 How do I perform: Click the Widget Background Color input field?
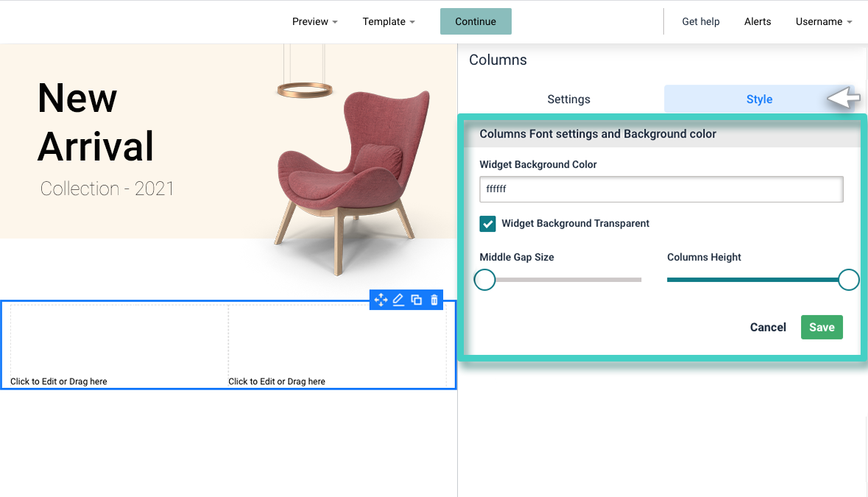[x=661, y=189]
